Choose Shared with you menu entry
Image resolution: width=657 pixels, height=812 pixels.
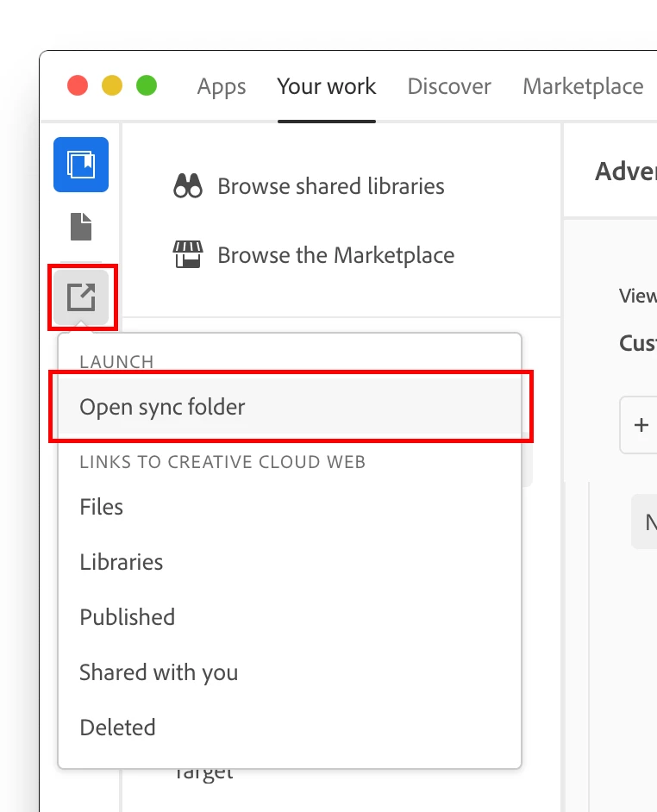tap(290, 672)
